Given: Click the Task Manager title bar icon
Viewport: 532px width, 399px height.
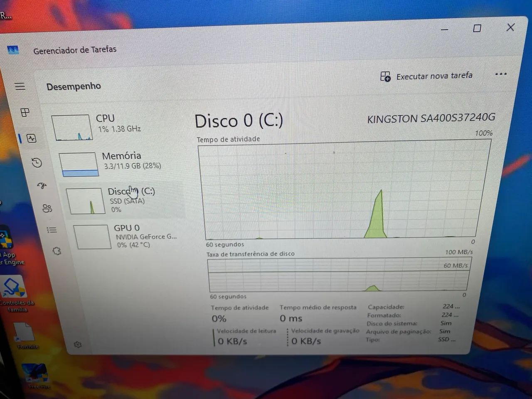Looking at the screenshot, I should coord(13,50).
